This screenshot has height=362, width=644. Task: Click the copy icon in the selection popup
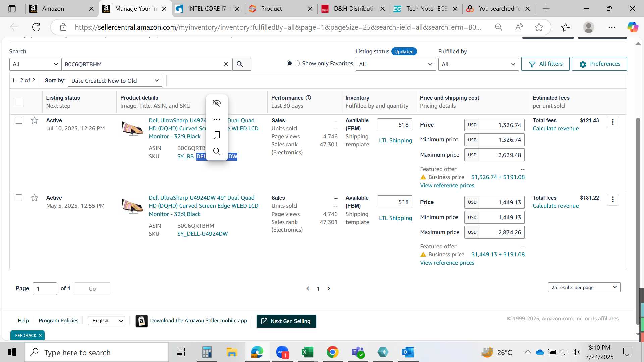pos(217,135)
